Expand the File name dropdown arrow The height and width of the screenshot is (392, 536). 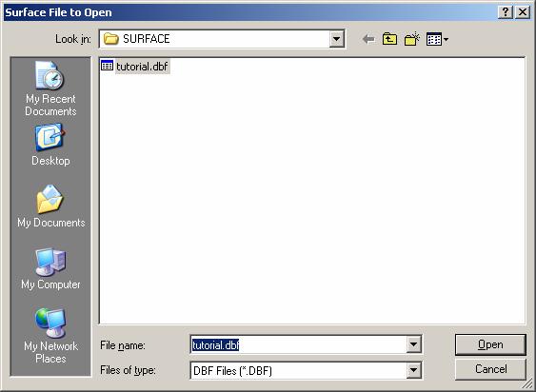pyautogui.click(x=413, y=344)
